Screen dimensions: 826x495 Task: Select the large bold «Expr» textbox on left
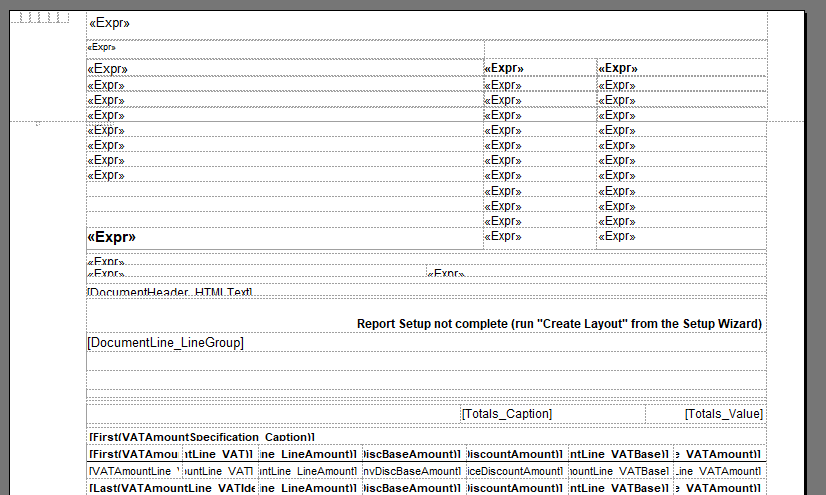112,238
